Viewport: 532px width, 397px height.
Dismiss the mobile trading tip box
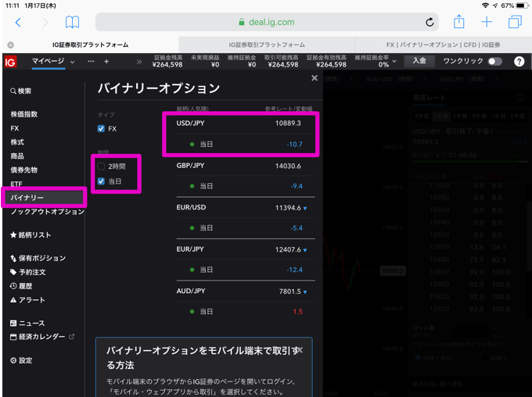[x=300, y=350]
